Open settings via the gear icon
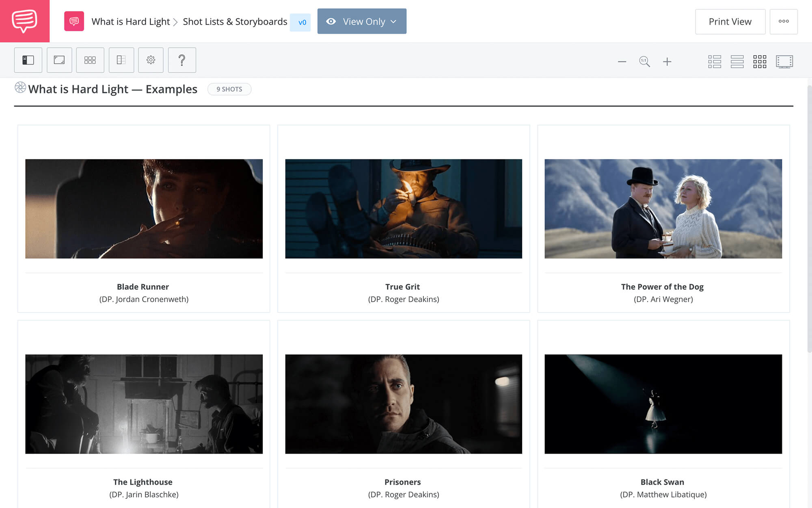Image resolution: width=812 pixels, height=508 pixels. click(x=151, y=60)
